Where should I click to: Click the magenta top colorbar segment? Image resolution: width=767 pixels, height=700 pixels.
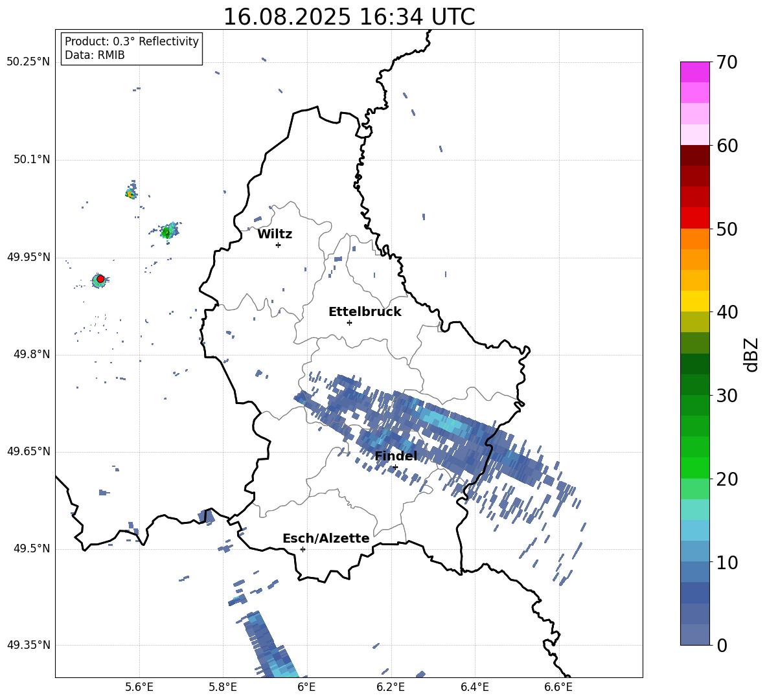pos(694,72)
